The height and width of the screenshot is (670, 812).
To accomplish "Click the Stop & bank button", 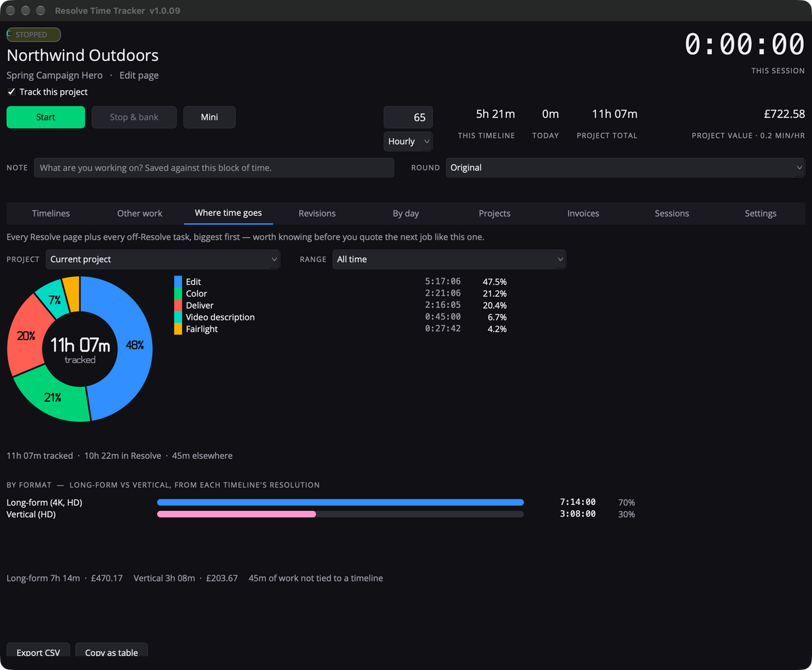I will coord(134,117).
